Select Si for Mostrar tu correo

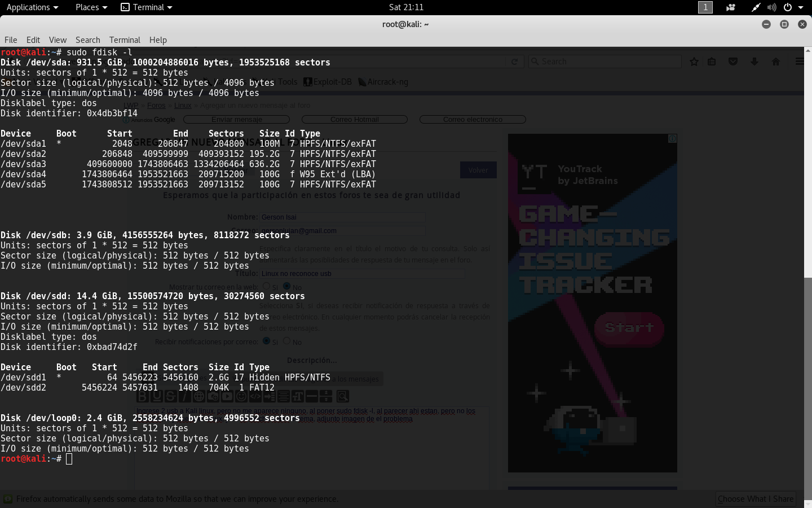point(266,286)
